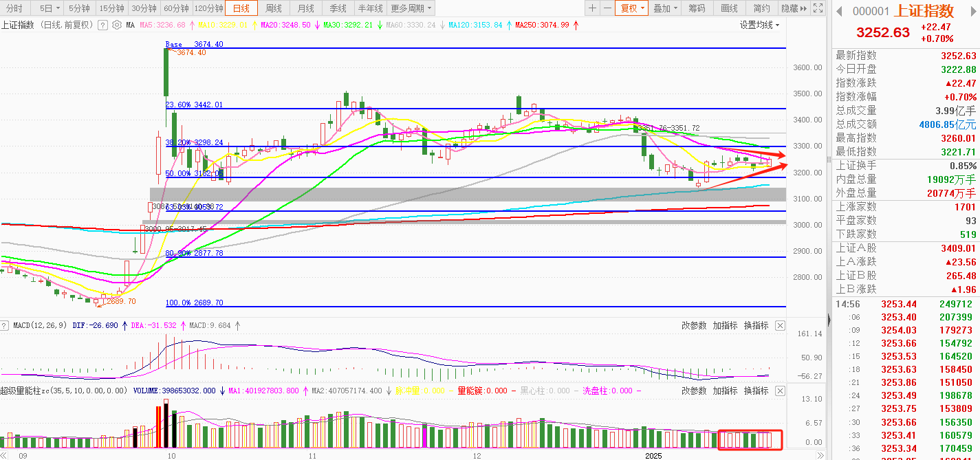The image size is (980, 460).
Task: Toggle fullscreen chart expand icon
Action: click(x=818, y=8)
